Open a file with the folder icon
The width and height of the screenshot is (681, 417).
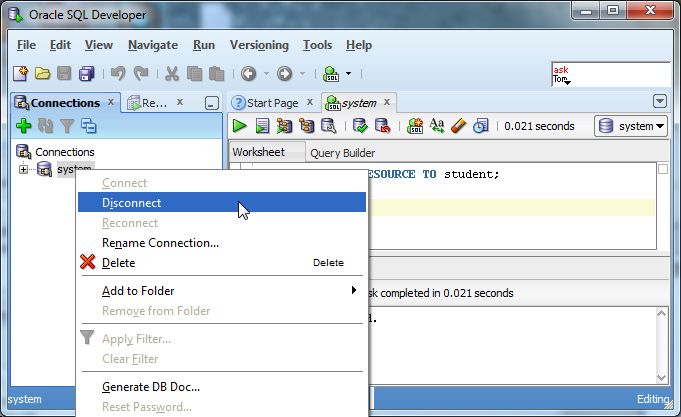coord(42,74)
